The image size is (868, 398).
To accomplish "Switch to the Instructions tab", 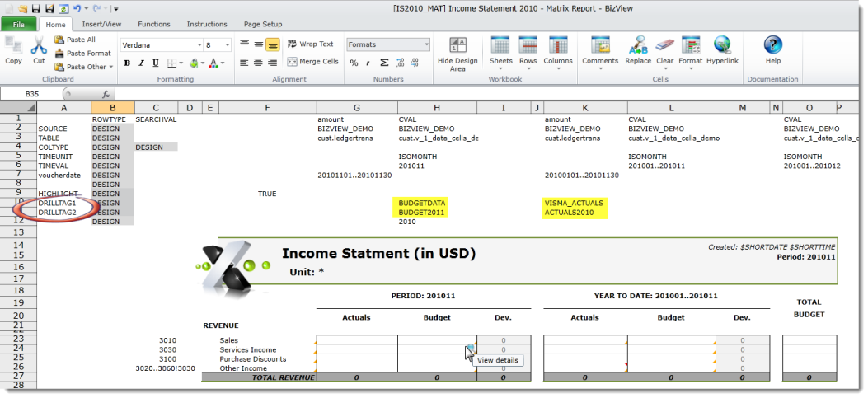I will coord(207,25).
